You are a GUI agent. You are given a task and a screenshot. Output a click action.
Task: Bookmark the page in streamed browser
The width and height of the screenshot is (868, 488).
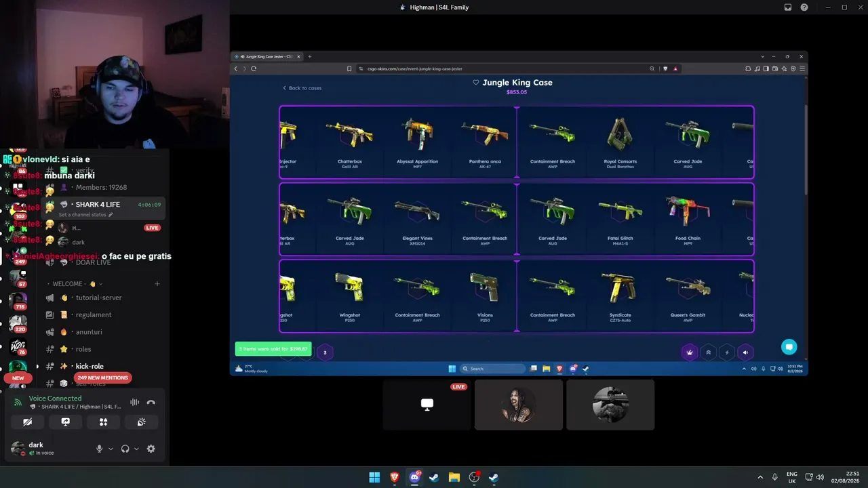(x=349, y=68)
